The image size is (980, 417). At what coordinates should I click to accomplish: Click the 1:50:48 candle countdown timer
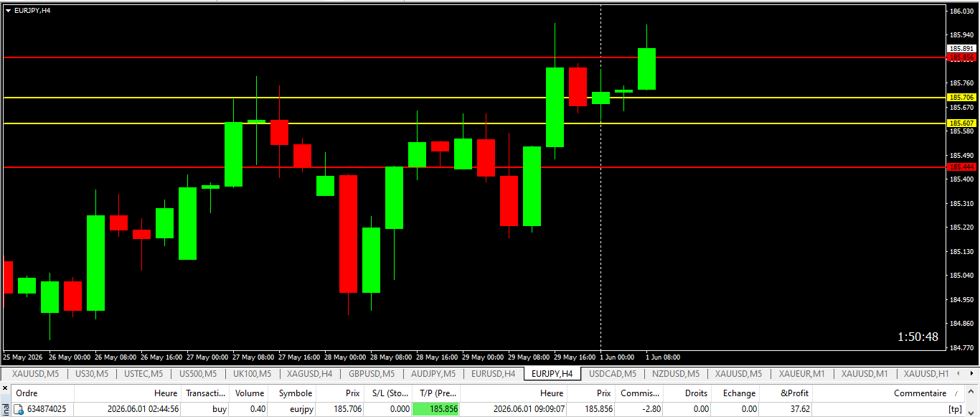pyautogui.click(x=918, y=337)
